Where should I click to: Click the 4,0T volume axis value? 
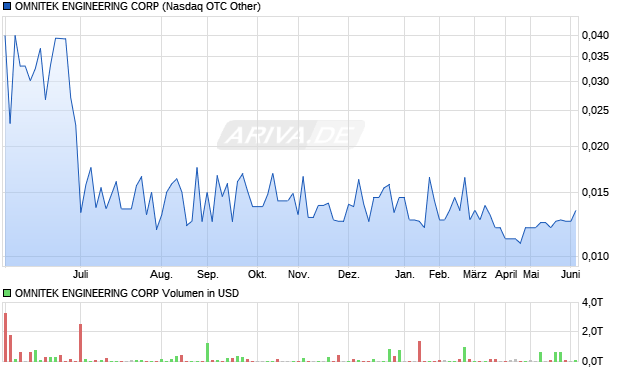pyautogui.click(x=592, y=303)
